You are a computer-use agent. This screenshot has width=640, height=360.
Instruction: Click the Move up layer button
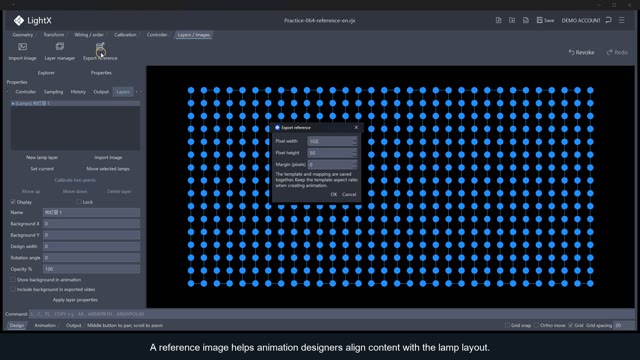click(31, 191)
